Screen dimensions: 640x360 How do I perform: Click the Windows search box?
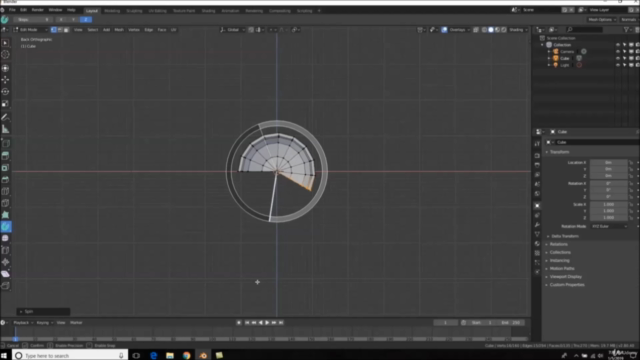coord(70,356)
